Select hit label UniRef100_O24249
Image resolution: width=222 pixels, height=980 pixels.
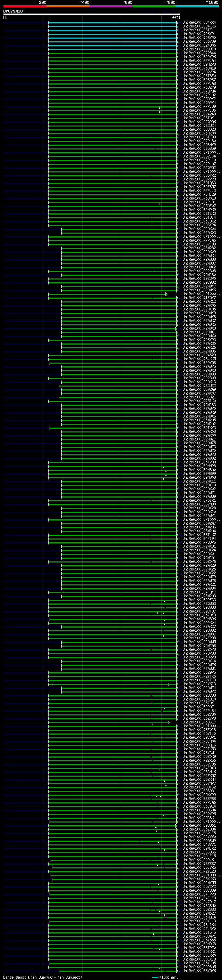coord(199,114)
